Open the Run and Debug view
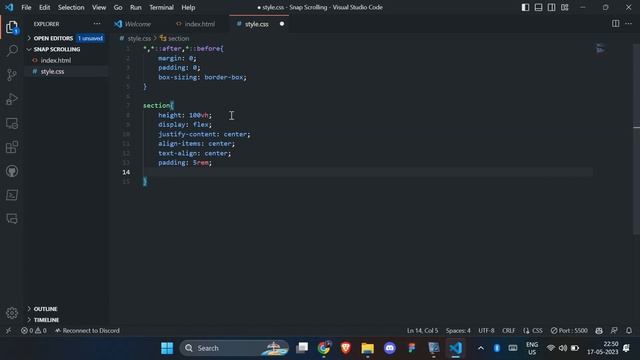The height and width of the screenshot is (360, 640). pos(12,99)
